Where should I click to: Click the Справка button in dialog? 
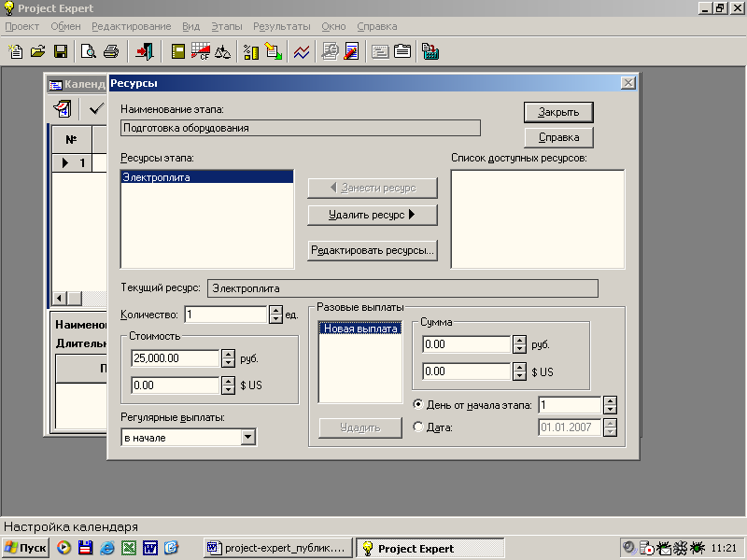558,137
